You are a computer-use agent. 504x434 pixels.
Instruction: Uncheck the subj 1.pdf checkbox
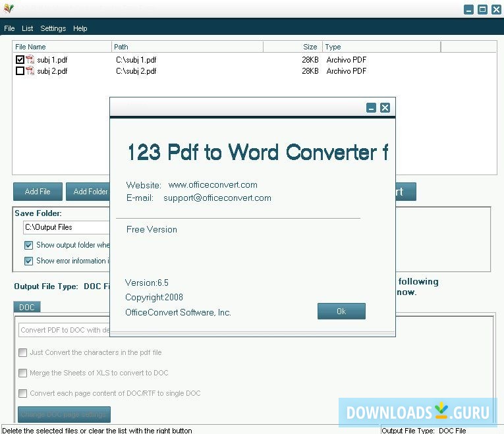[20, 59]
